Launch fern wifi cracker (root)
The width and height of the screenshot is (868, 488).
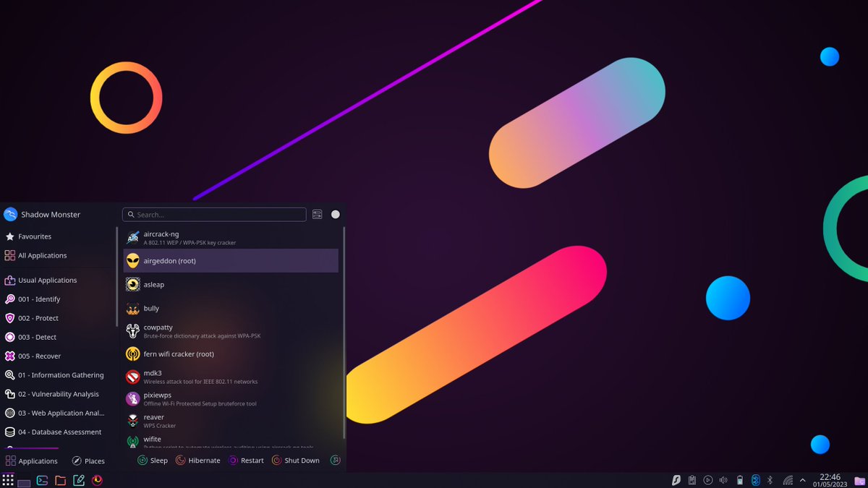pos(231,354)
